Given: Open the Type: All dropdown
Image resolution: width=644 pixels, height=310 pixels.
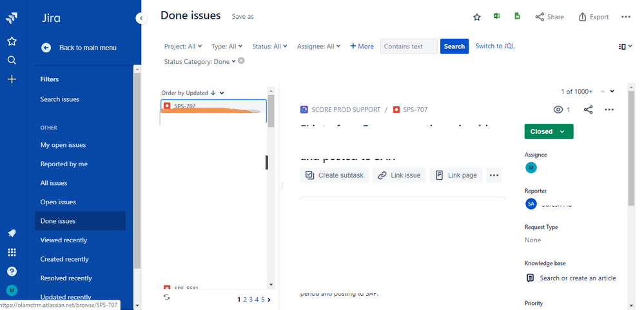Looking at the screenshot, I should [227, 46].
